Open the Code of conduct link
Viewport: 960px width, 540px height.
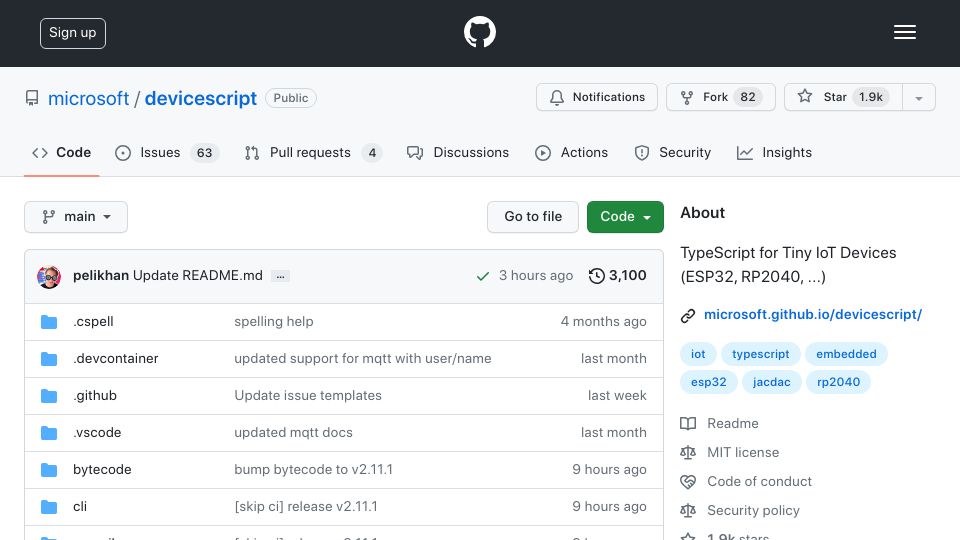(x=759, y=482)
